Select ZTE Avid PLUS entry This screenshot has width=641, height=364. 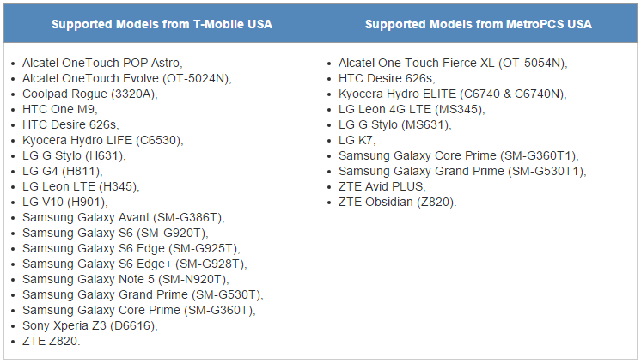point(382,186)
